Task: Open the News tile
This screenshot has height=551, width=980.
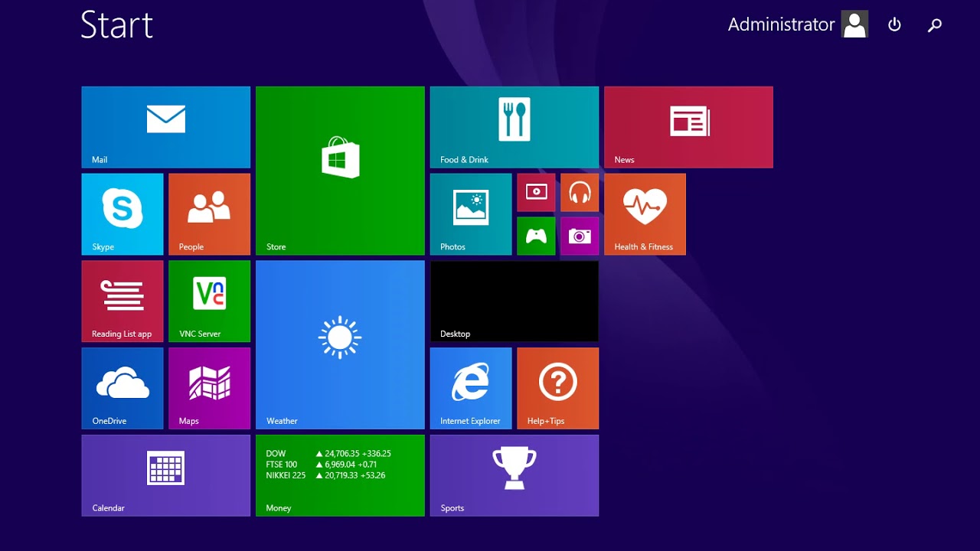Action: click(688, 127)
